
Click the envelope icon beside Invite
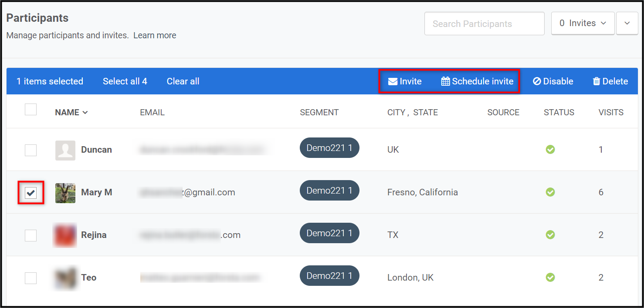point(393,81)
